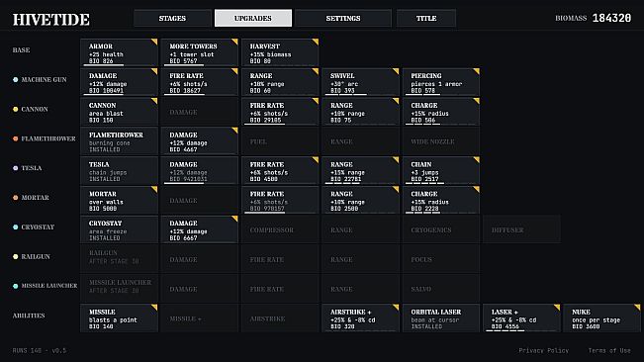Buy the Tesla Range upgrade
Image resolution: width=644 pixels, height=362 pixels.
[x=361, y=170]
